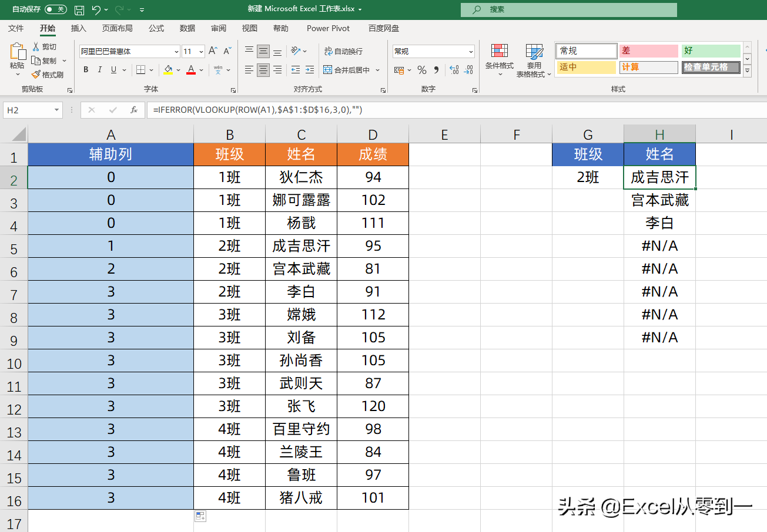Toggle Bold formatting
The height and width of the screenshot is (532, 767).
tap(86, 70)
